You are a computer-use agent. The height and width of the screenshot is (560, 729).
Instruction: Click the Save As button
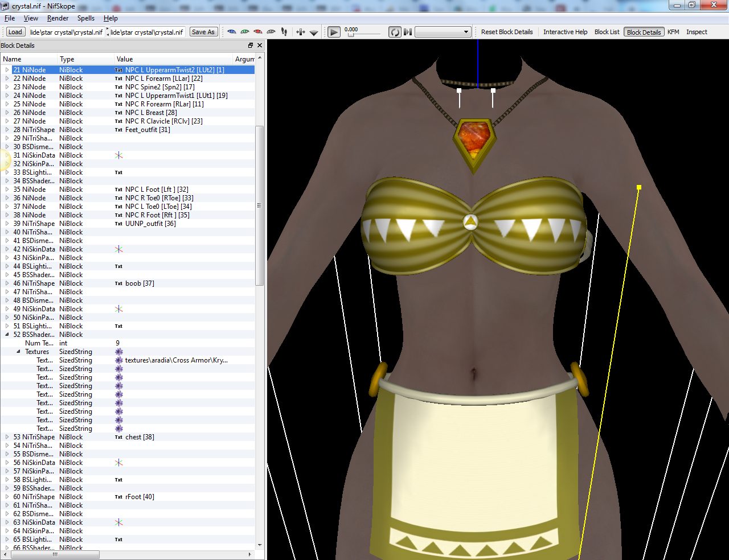203,32
